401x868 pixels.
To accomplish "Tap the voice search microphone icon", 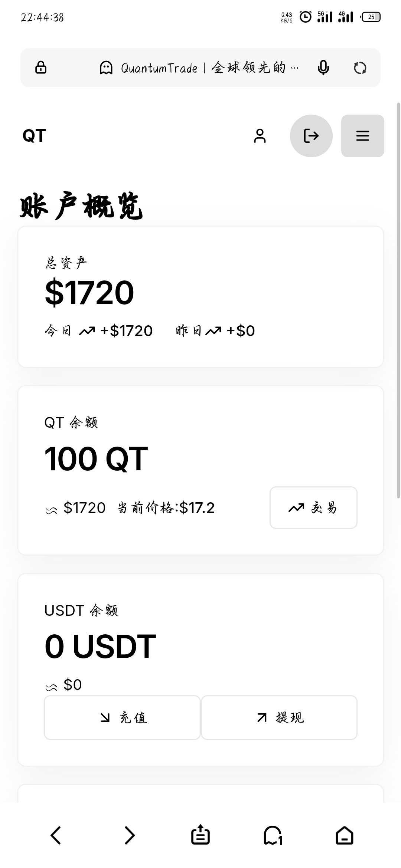I will tap(323, 68).
